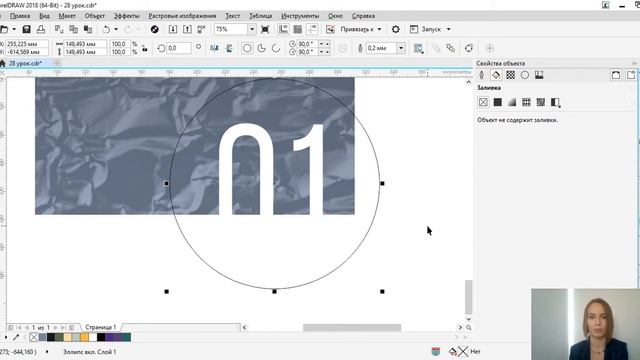Open the Fill tab in Object Properties

pyautogui.click(x=496, y=75)
